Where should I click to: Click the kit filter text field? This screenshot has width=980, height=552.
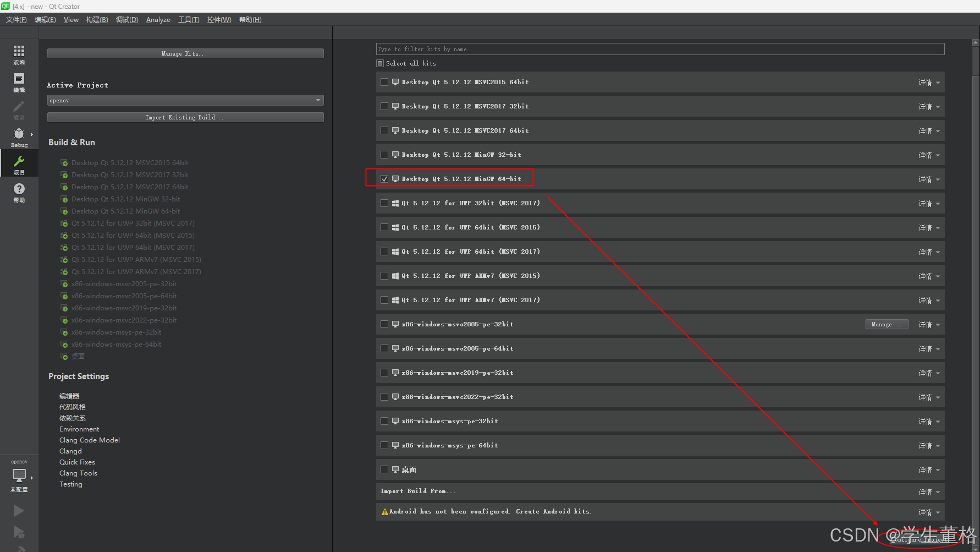(660, 49)
